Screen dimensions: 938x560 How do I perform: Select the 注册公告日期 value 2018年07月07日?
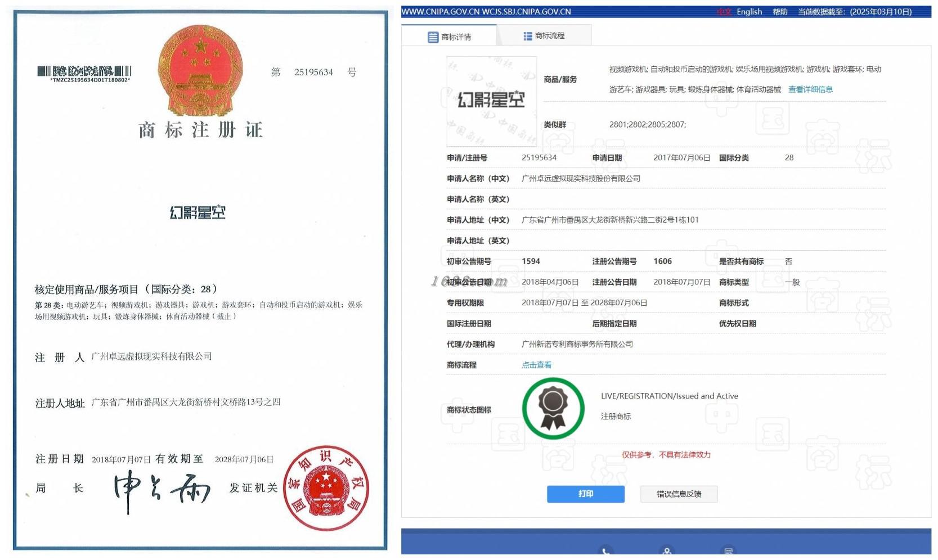(682, 282)
